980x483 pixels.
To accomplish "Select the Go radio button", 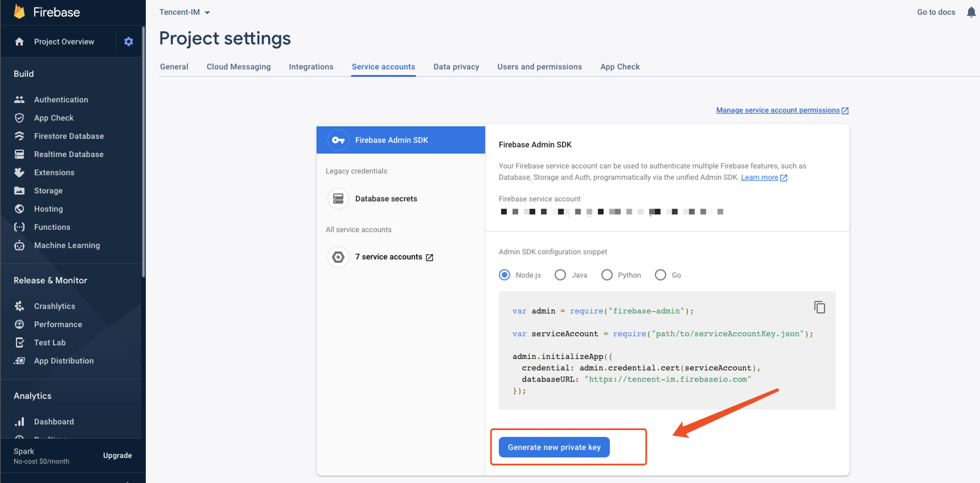I will click(x=661, y=275).
